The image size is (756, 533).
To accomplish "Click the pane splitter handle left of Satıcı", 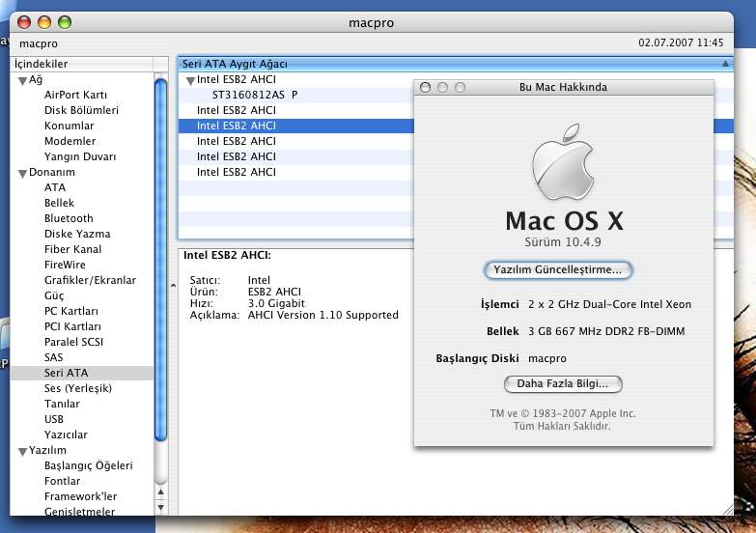I will click(173, 286).
